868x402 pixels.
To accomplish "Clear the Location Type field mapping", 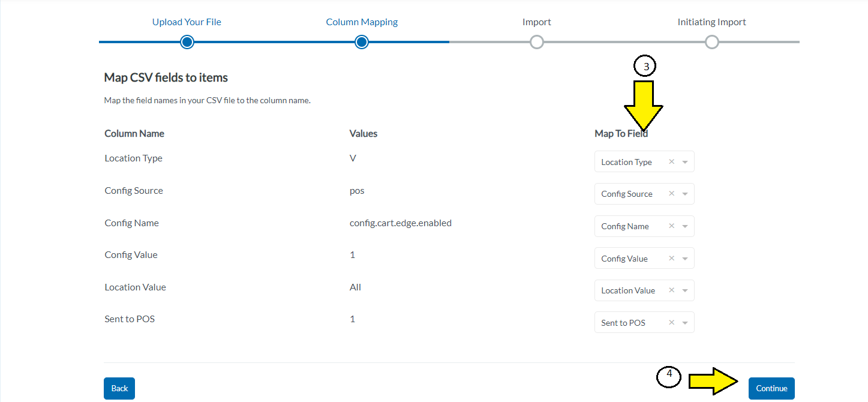I will tap(671, 161).
